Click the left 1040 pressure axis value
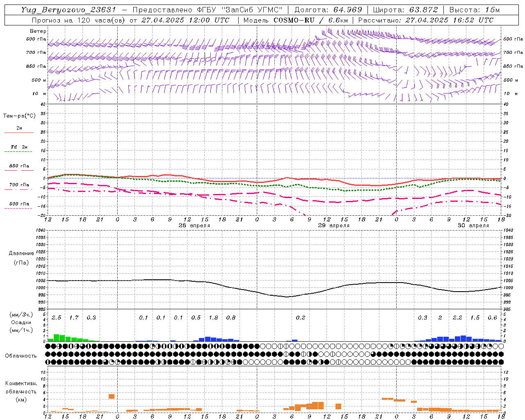Viewport: 525px width, 420px height. (x=41, y=230)
